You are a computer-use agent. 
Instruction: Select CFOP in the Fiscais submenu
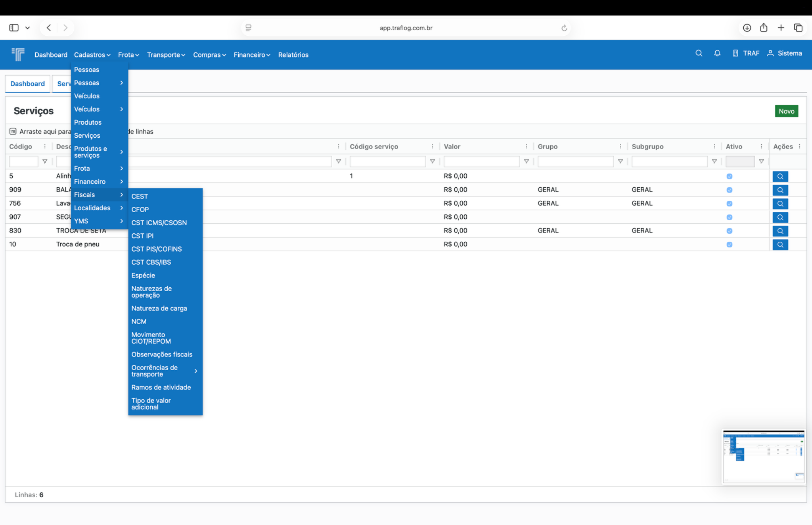(x=140, y=210)
